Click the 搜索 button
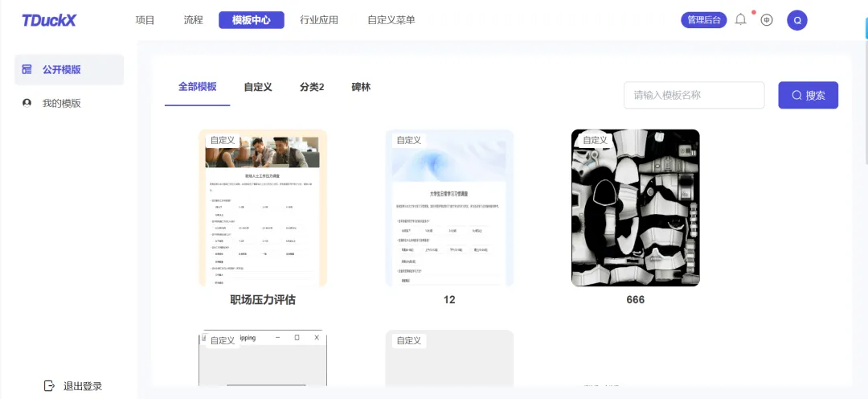Image resolution: width=868 pixels, height=399 pixels. pyautogui.click(x=809, y=95)
